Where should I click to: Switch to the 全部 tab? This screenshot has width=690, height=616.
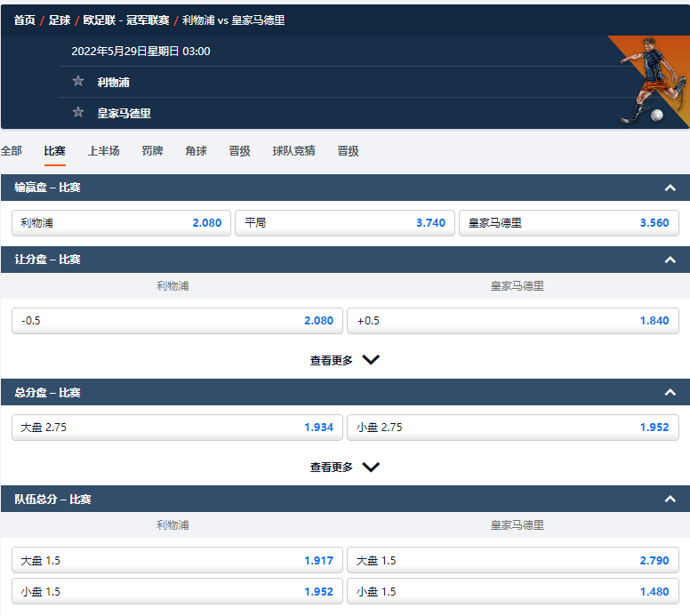12,151
